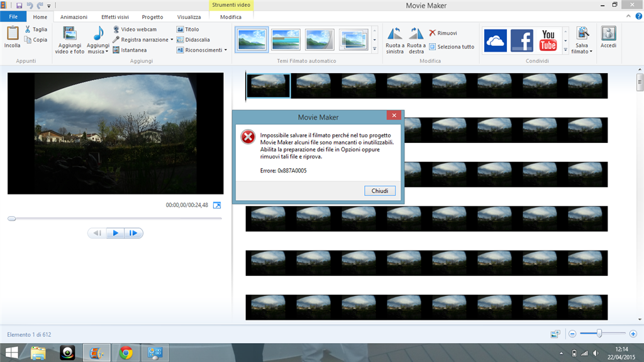Screen dimensions: 644x362
Task: Click the preview seek bar handle
Action: [x=12, y=218]
